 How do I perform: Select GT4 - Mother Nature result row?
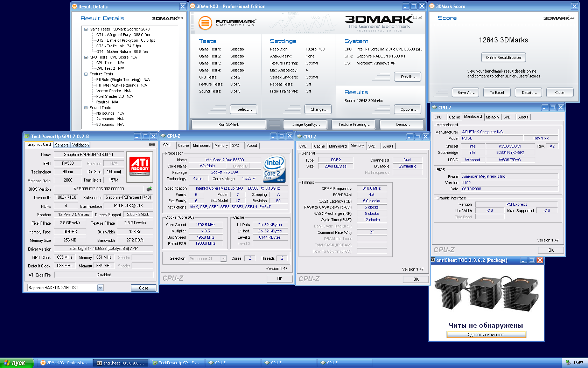tap(122, 52)
